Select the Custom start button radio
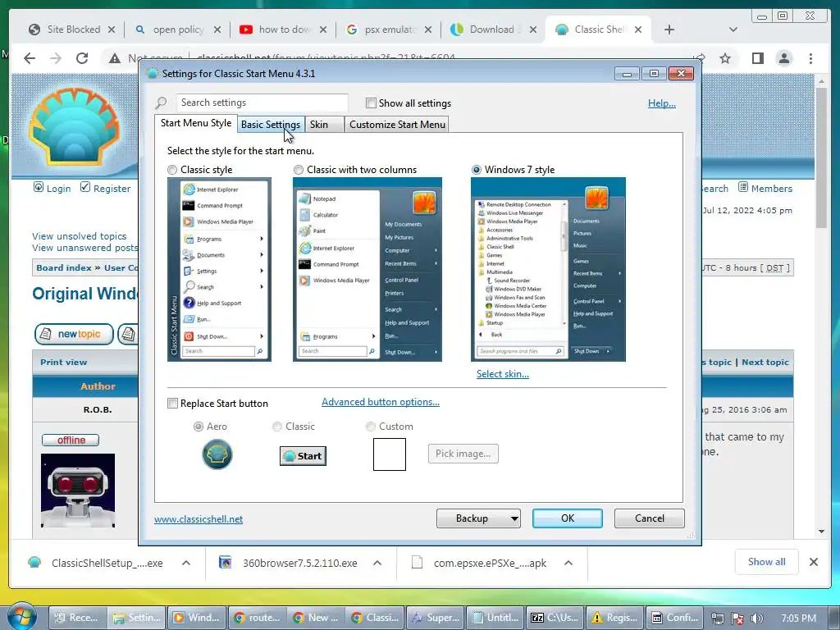Screen dimensions: 840x630 [x=370, y=427]
